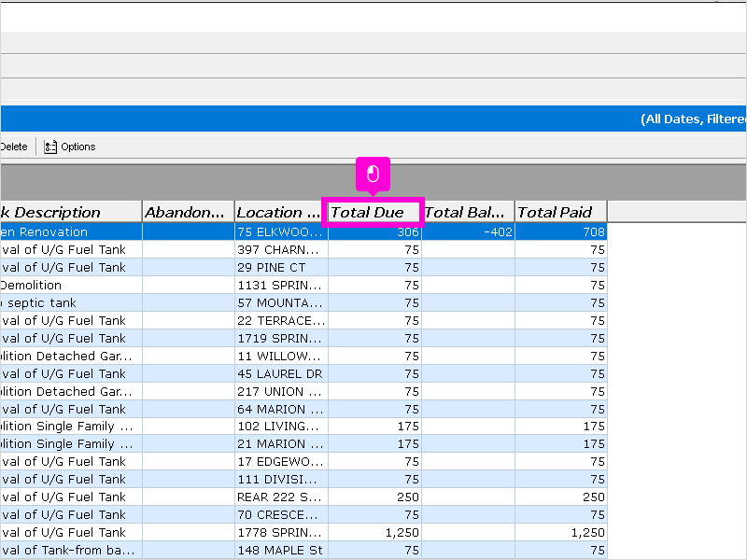The height and width of the screenshot is (560, 747).
Task: Click the 1,250 Total Due cell
Action: 375,532
